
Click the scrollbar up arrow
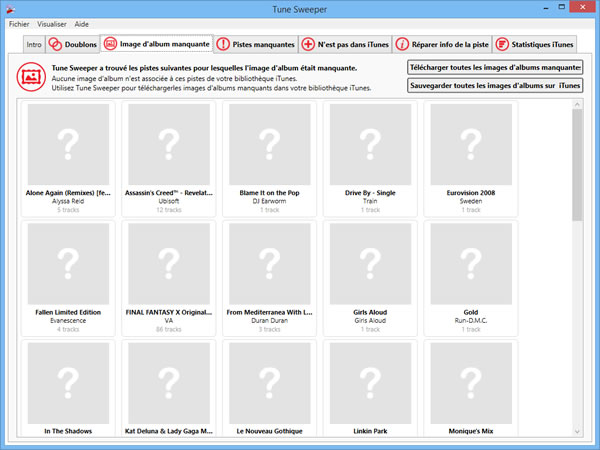(x=577, y=104)
